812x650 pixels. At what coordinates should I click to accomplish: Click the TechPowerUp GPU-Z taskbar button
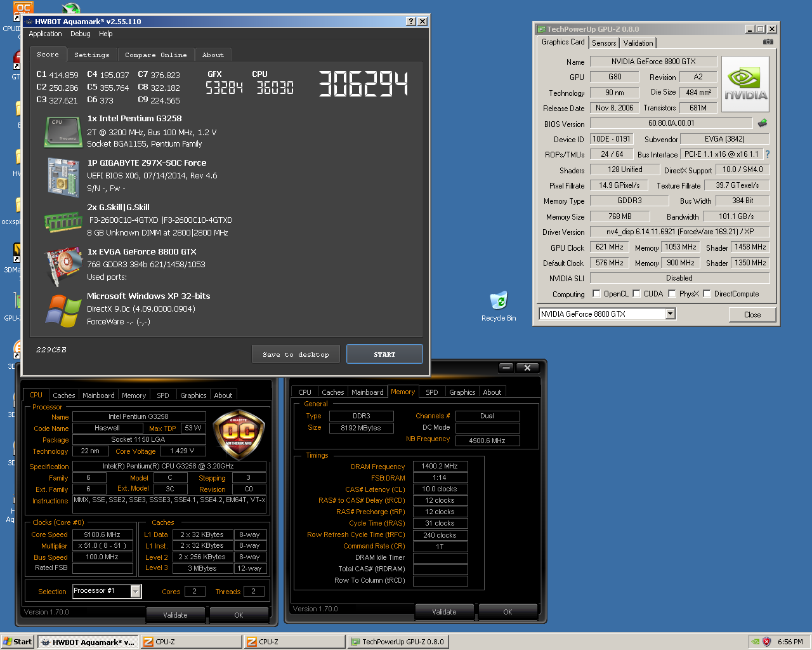pos(397,642)
